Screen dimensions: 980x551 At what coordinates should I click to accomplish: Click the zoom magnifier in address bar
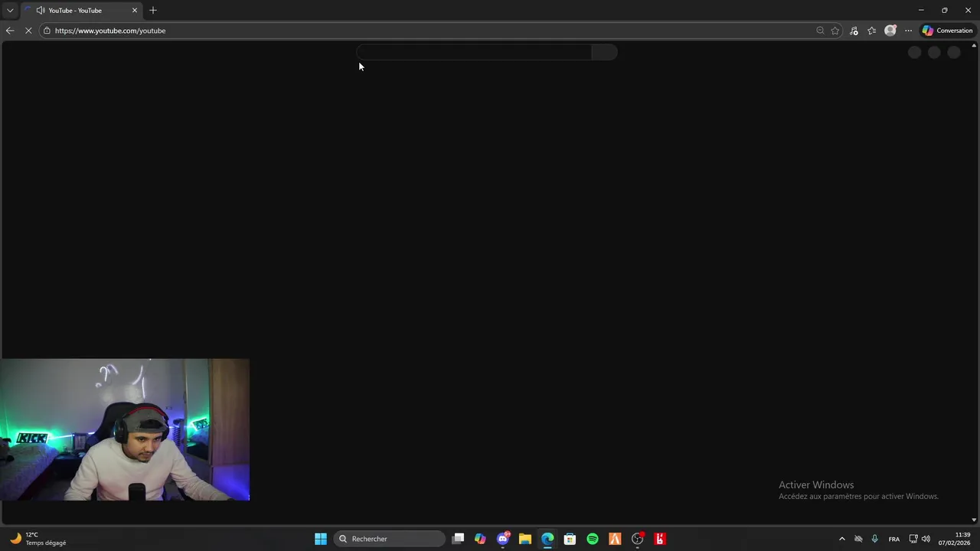coord(820,31)
